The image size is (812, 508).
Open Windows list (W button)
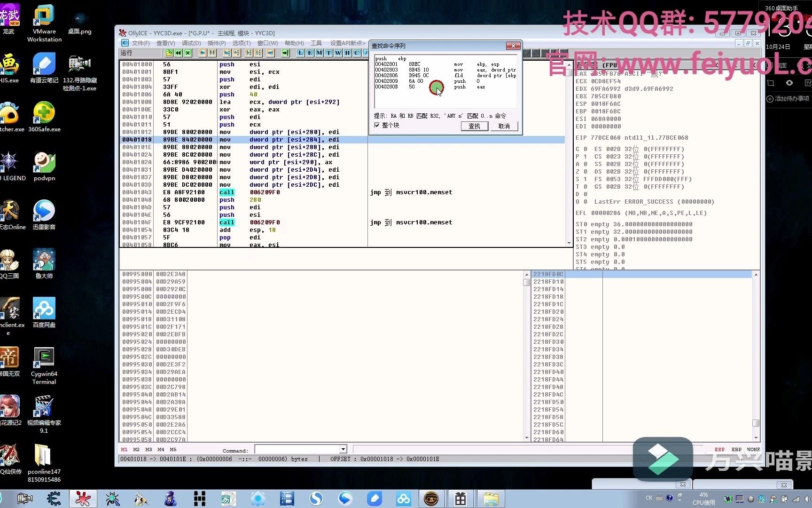pyautogui.click(x=338, y=53)
